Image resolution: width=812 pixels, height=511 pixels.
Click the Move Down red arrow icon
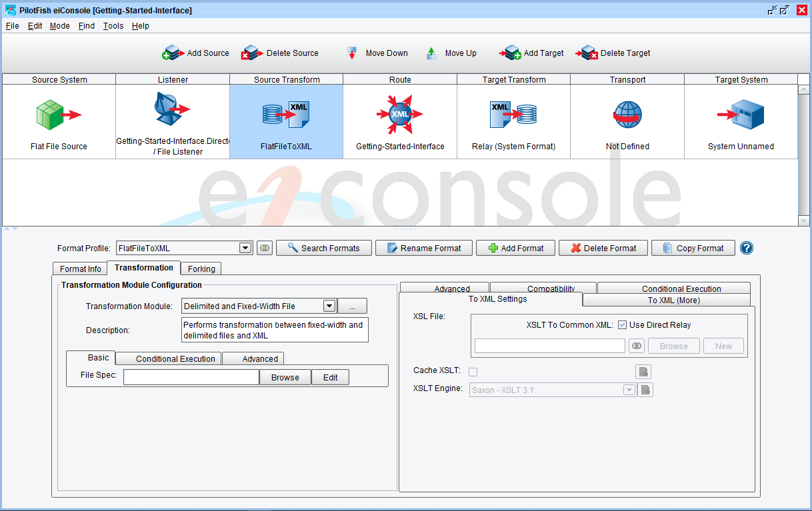point(352,53)
